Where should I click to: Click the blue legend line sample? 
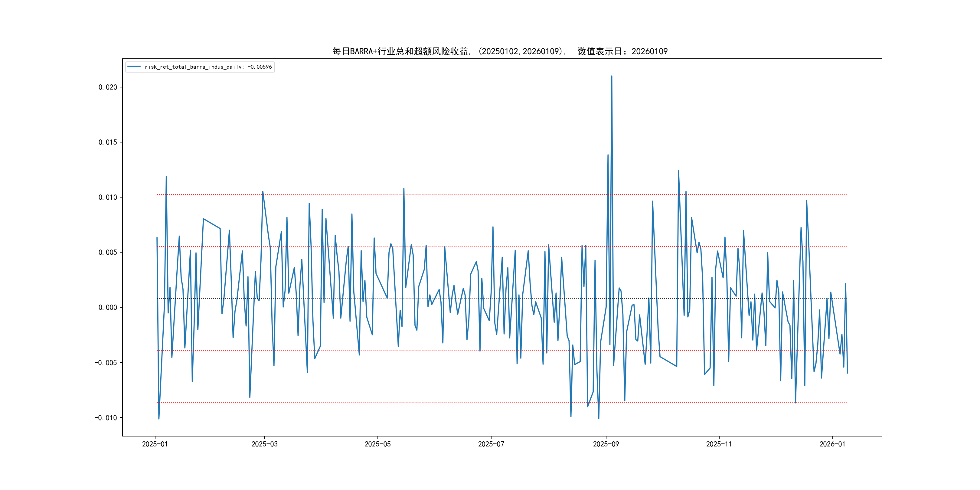coord(134,67)
